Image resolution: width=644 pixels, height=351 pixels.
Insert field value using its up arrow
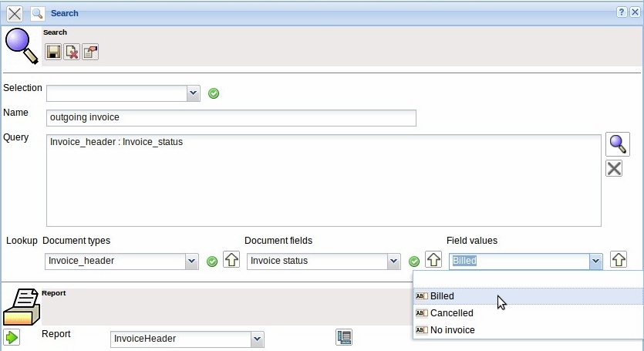tap(618, 260)
